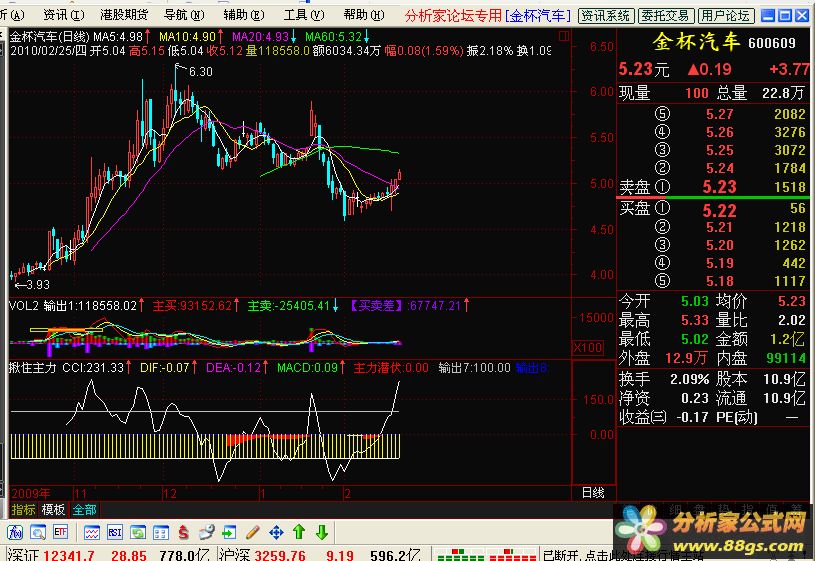Open the RSI indicator icon
This screenshot has width=815, height=561.
pyautogui.click(x=115, y=532)
